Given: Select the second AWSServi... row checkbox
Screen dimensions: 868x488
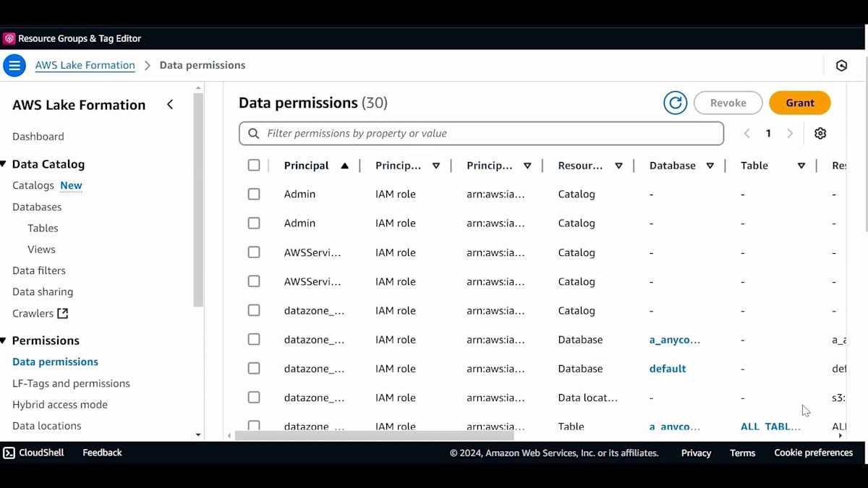Looking at the screenshot, I should (x=254, y=281).
